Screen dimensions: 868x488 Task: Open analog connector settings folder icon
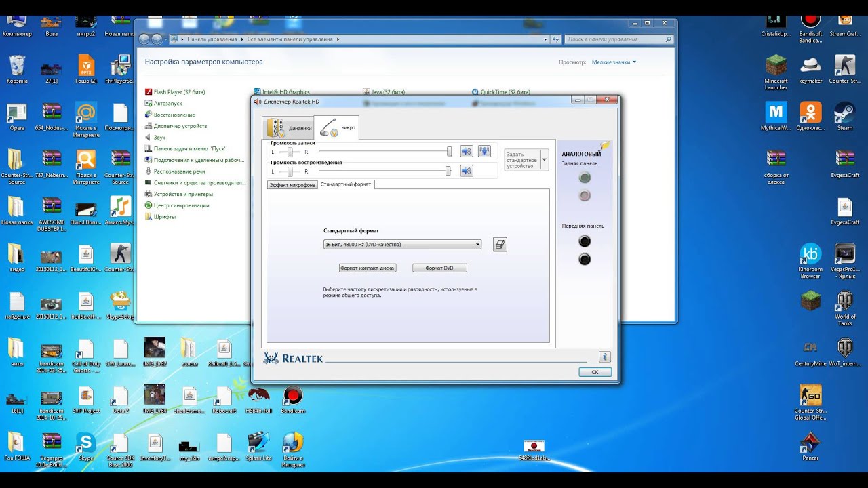pyautogui.click(x=605, y=145)
